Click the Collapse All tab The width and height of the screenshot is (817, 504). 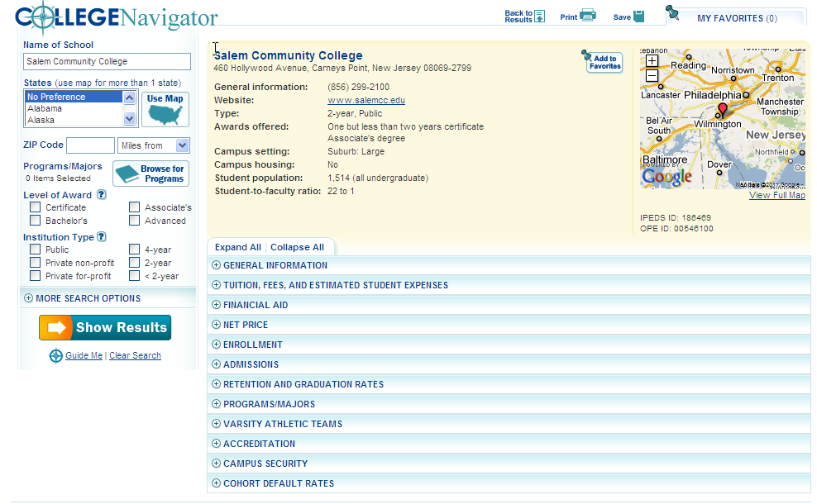(297, 247)
